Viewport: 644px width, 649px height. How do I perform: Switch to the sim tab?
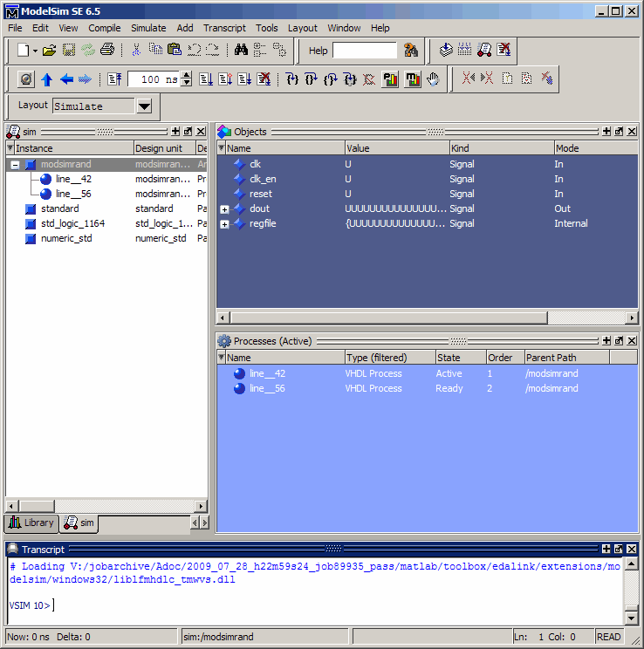(79, 523)
